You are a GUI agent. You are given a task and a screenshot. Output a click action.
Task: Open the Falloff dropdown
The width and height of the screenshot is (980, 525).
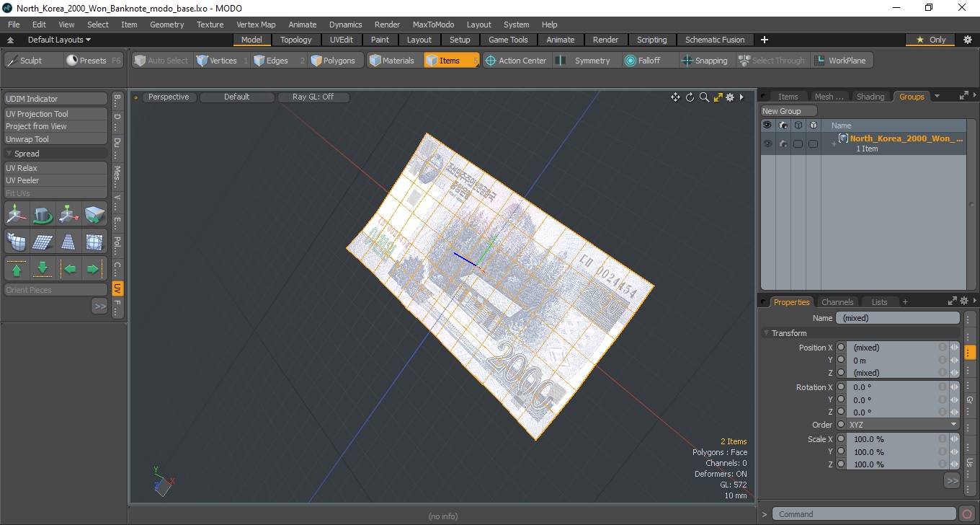pos(649,61)
